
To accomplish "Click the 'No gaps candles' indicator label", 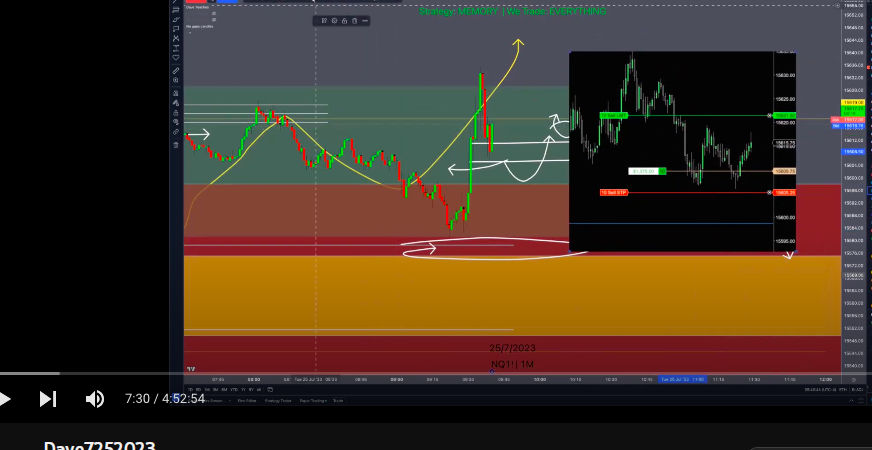I will (199, 26).
